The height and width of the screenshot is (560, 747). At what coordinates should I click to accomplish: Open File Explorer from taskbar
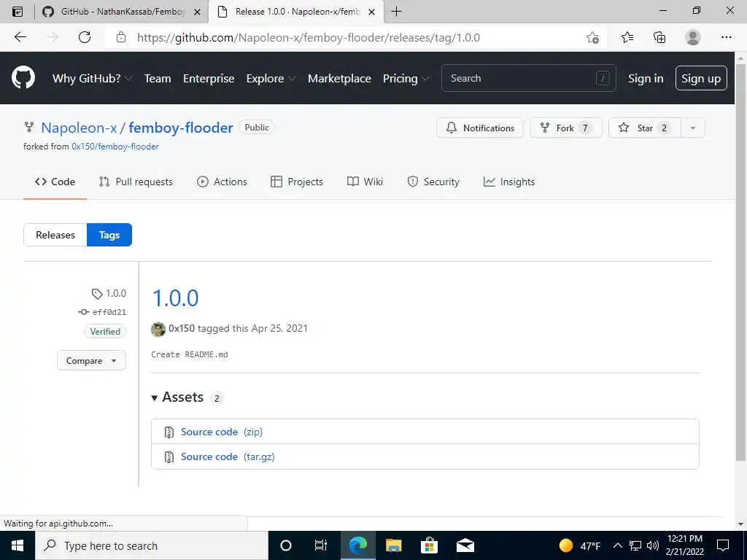point(393,545)
